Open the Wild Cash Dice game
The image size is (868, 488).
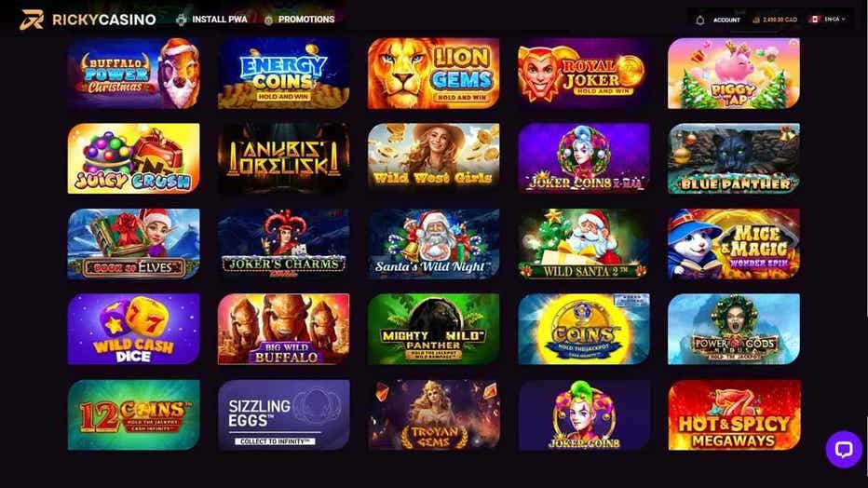tap(133, 329)
